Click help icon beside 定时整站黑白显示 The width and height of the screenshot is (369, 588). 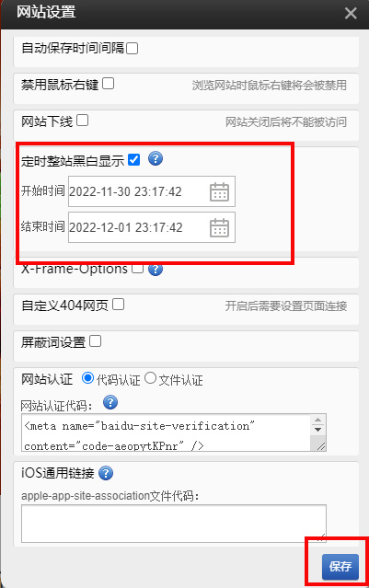156,158
